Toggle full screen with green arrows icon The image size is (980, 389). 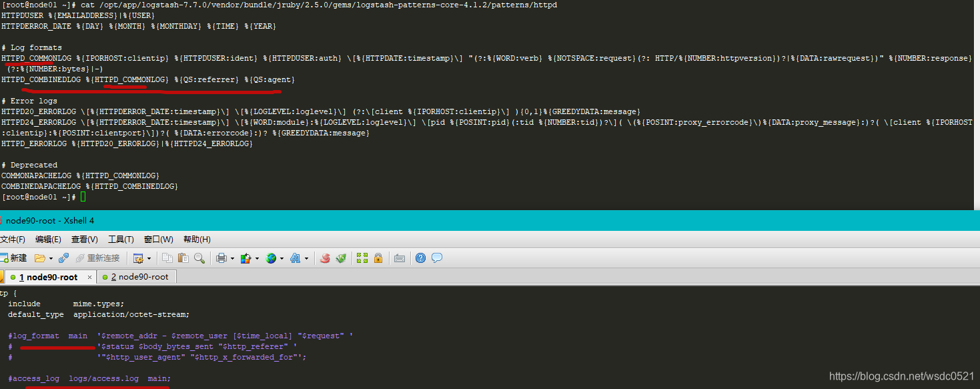(362, 258)
